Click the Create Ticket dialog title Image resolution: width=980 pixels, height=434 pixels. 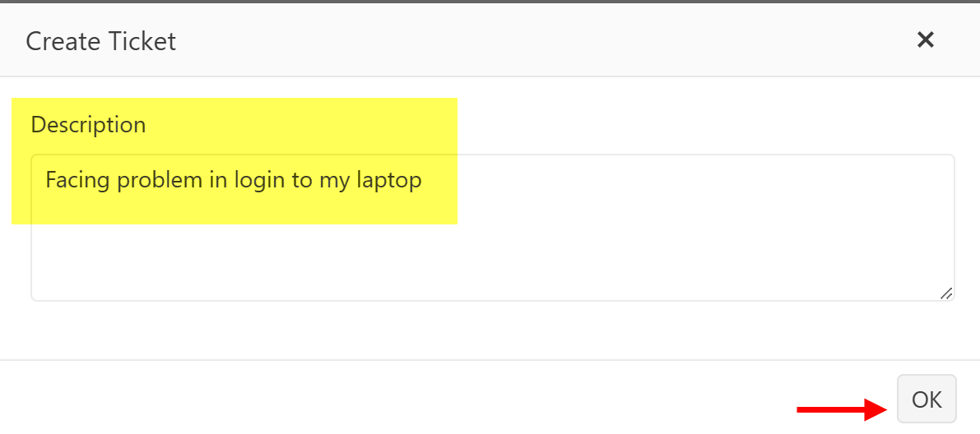(100, 41)
